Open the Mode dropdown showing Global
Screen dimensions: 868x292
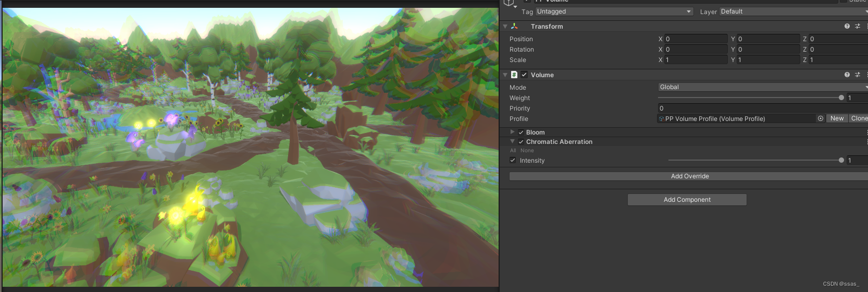(x=763, y=87)
